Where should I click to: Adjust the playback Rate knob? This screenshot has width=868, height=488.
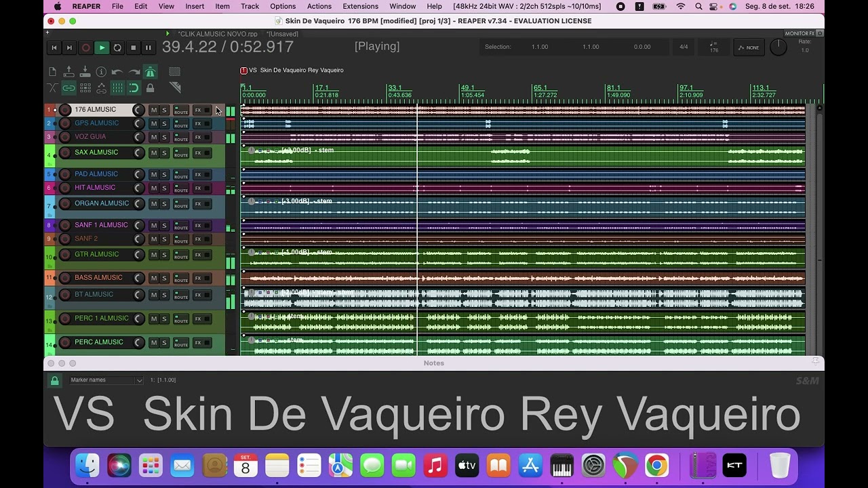pyautogui.click(x=778, y=47)
